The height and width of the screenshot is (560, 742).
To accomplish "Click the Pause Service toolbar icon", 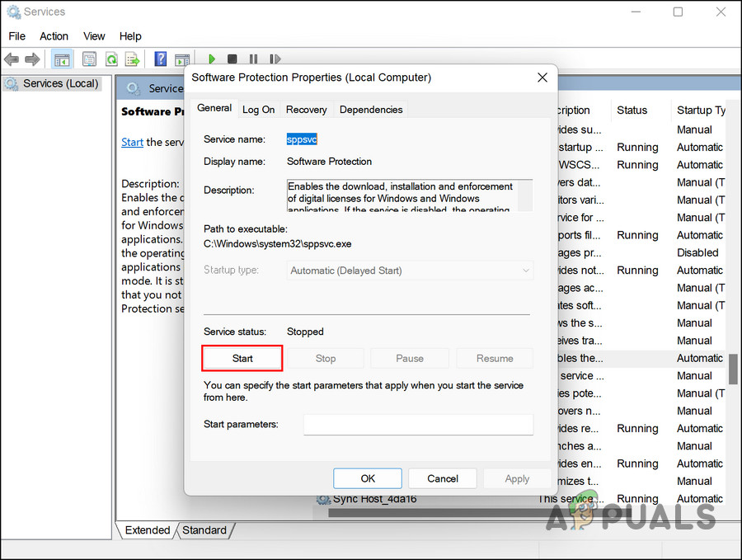I will (254, 59).
